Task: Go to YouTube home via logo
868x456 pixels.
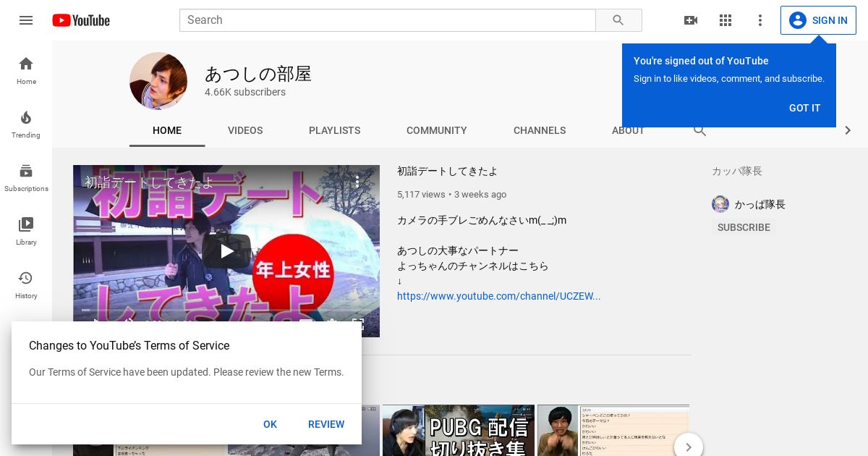Action: 81,20
